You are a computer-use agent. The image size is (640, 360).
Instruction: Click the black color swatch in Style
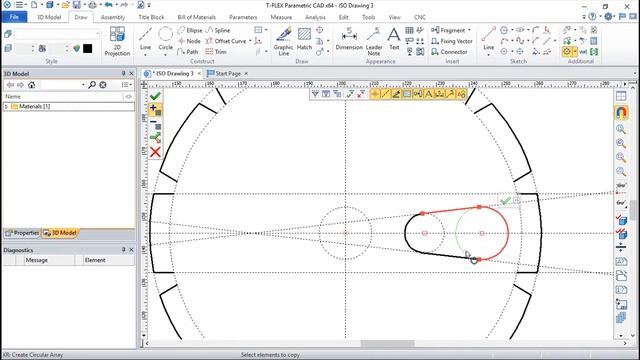[88, 49]
